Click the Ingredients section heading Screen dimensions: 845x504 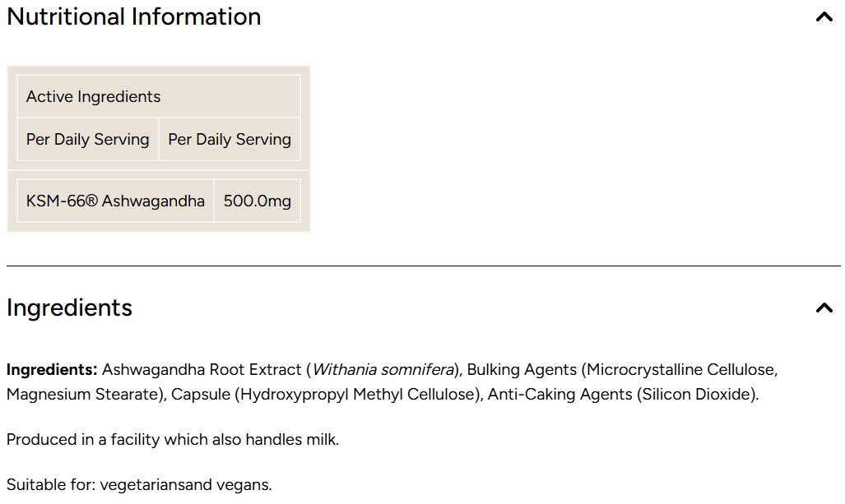point(69,307)
